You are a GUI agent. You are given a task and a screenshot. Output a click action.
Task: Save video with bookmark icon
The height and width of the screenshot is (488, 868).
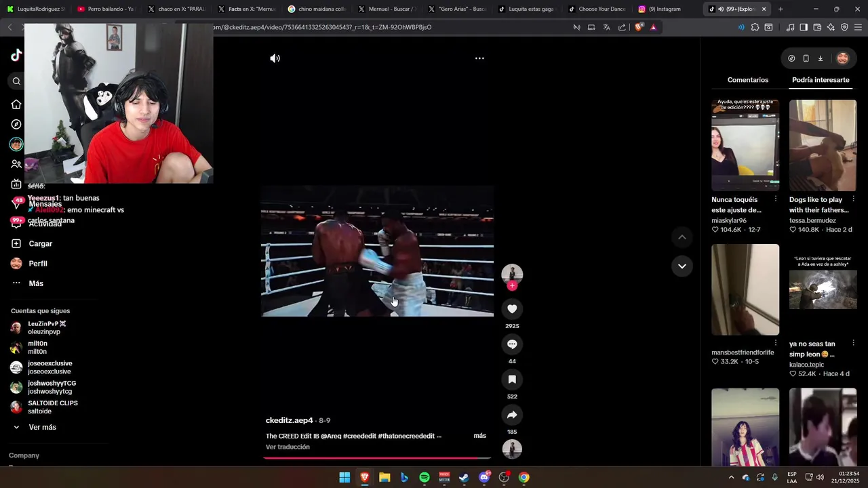512,380
